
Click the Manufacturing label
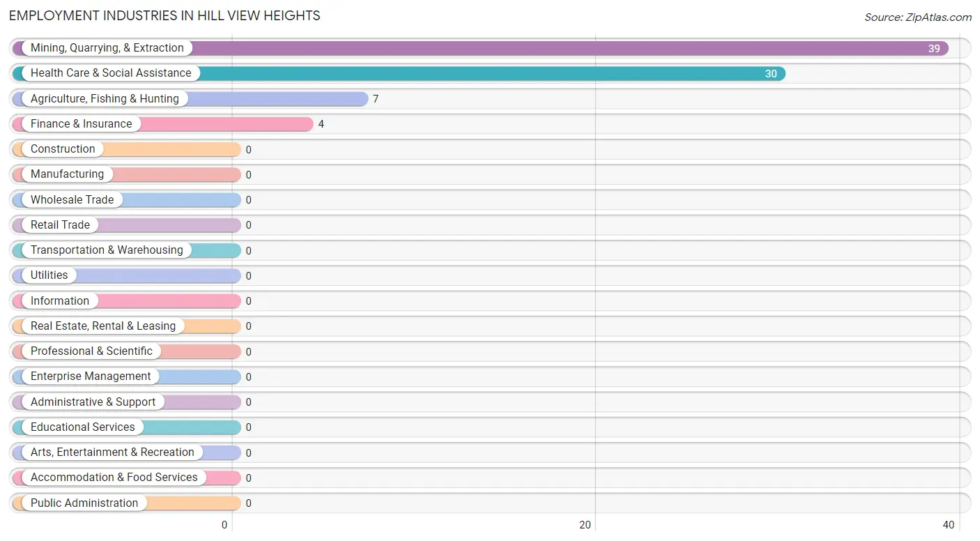pos(67,174)
